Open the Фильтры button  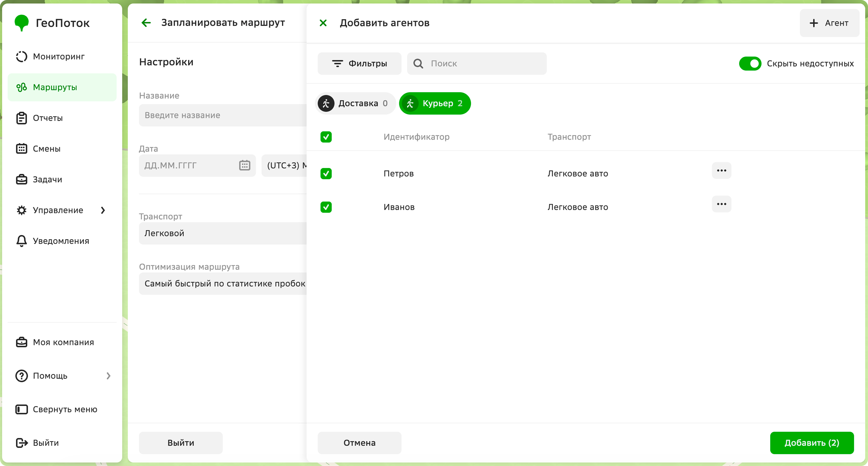[359, 63]
